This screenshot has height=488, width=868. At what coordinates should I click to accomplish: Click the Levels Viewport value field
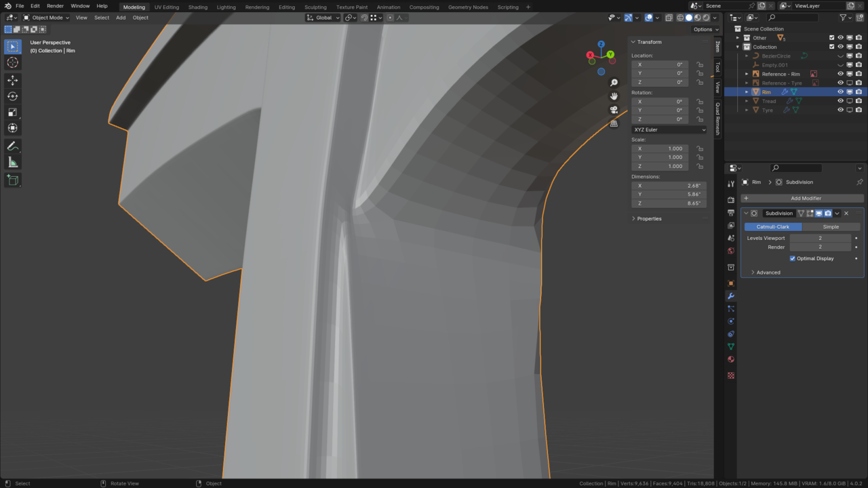pyautogui.click(x=820, y=238)
